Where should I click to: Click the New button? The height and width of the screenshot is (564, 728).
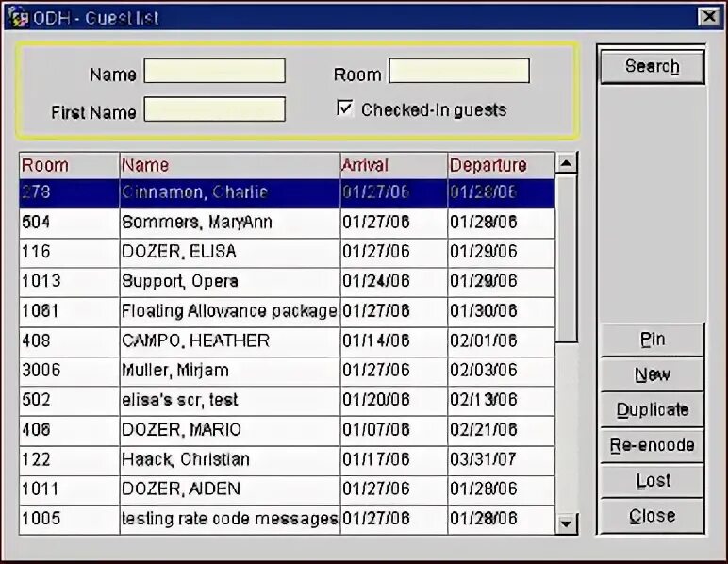point(653,374)
